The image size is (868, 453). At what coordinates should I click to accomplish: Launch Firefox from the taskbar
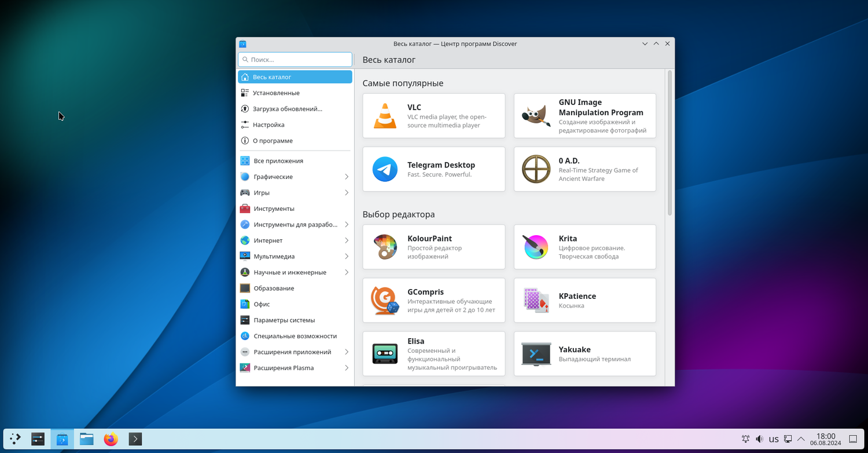tap(111, 439)
